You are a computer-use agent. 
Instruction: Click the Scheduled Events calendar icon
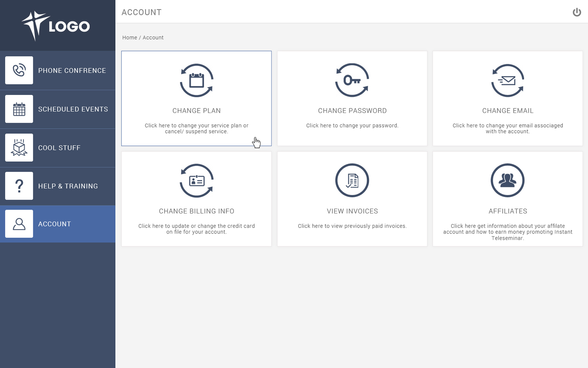19,109
